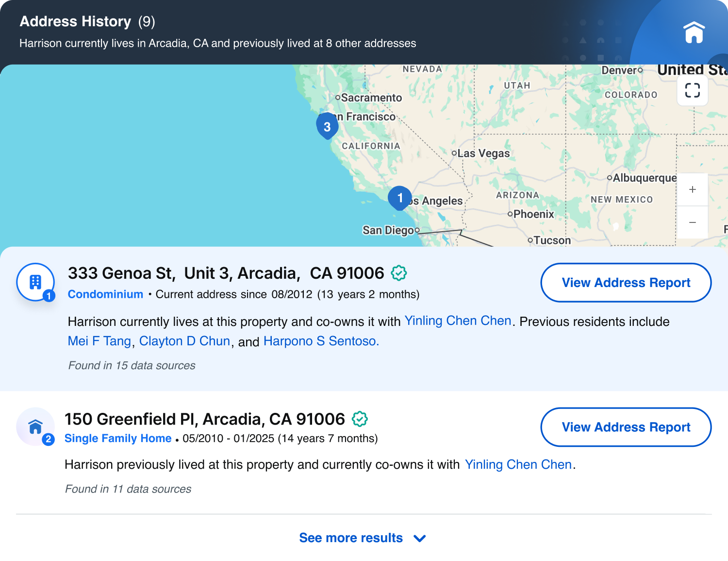View Address Report for 150 Greenfield Pl
This screenshot has width=728, height=561.
pos(626,427)
